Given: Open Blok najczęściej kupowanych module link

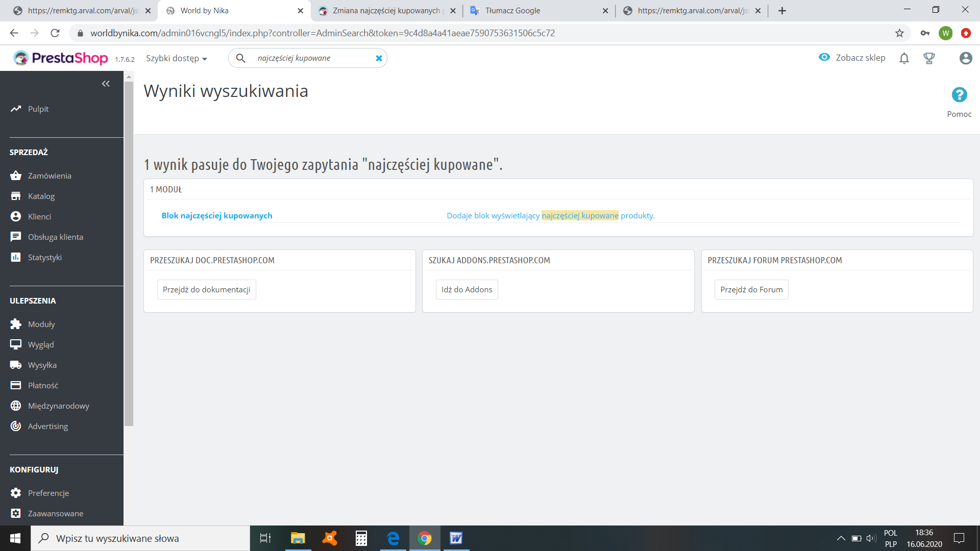Looking at the screenshot, I should [x=217, y=215].
